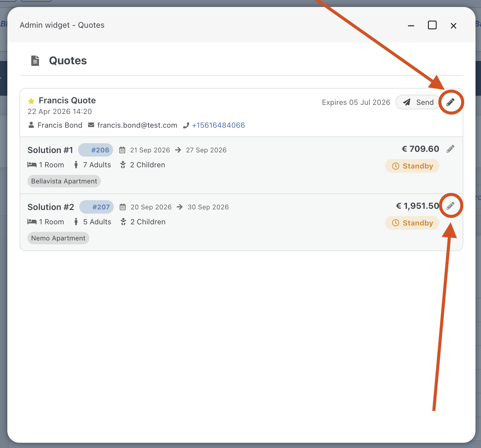Open booking reference #206
481x448 pixels.
point(96,150)
